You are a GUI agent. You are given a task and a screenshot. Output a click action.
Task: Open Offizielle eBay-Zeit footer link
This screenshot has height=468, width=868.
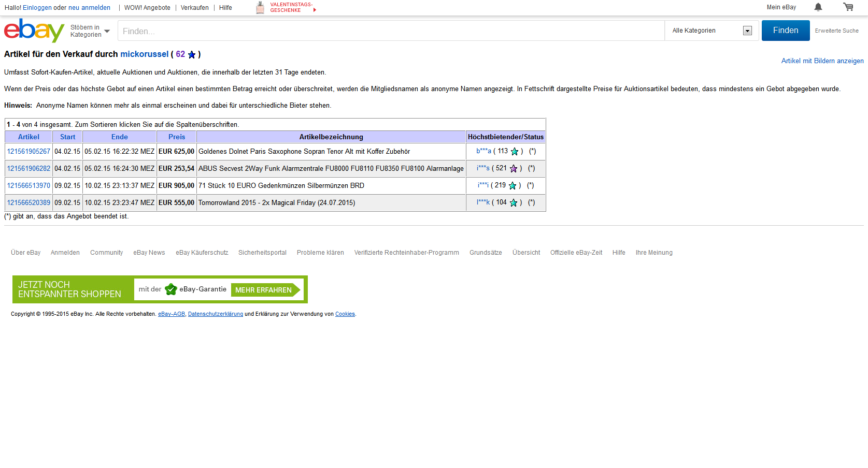point(576,253)
